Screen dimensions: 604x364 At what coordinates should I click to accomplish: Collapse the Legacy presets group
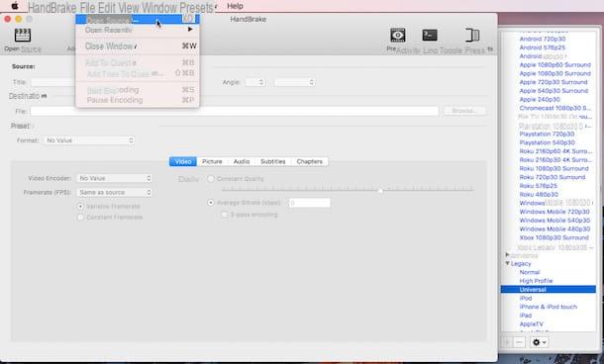coord(507,263)
